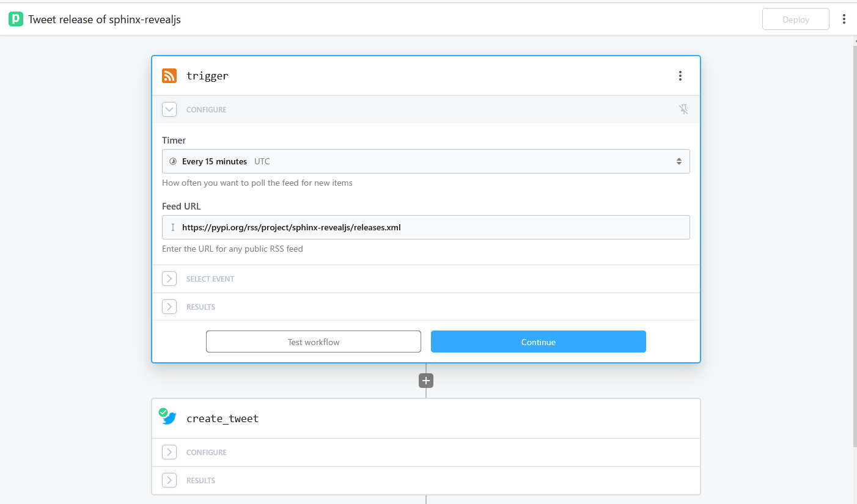
Task: Click the Twitter bird icon on create_tweet
Action: 169,418
